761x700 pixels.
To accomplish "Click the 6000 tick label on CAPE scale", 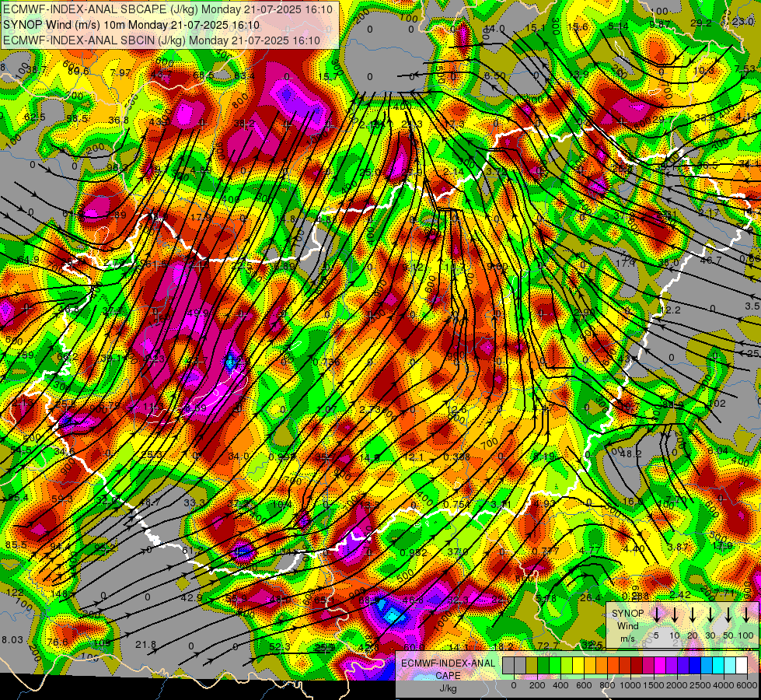I will click(747, 685).
